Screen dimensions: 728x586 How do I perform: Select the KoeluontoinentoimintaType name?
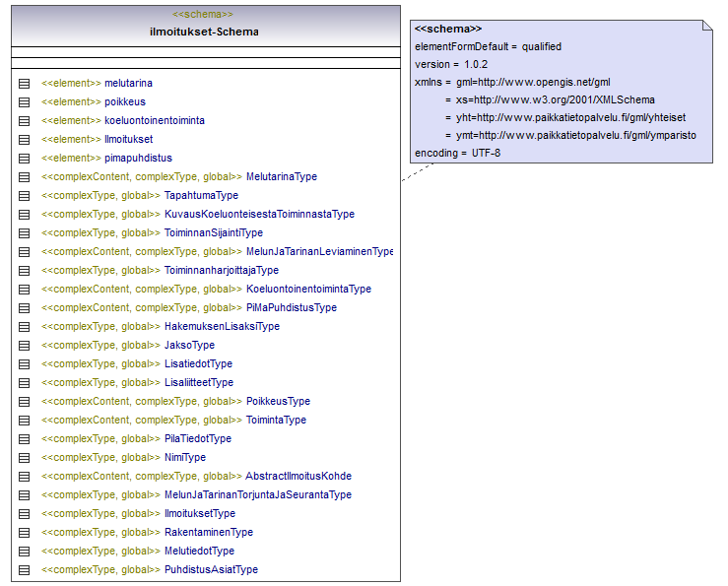[308, 289]
